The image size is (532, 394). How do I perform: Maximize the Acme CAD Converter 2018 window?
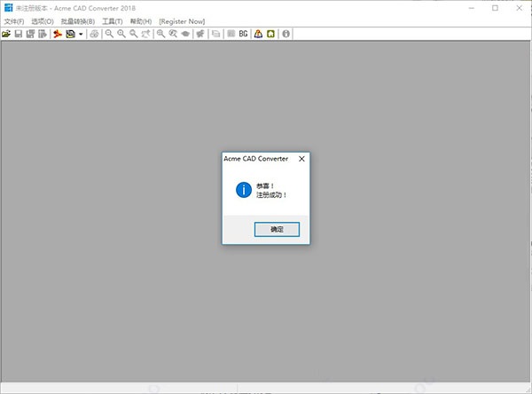[x=495, y=8]
